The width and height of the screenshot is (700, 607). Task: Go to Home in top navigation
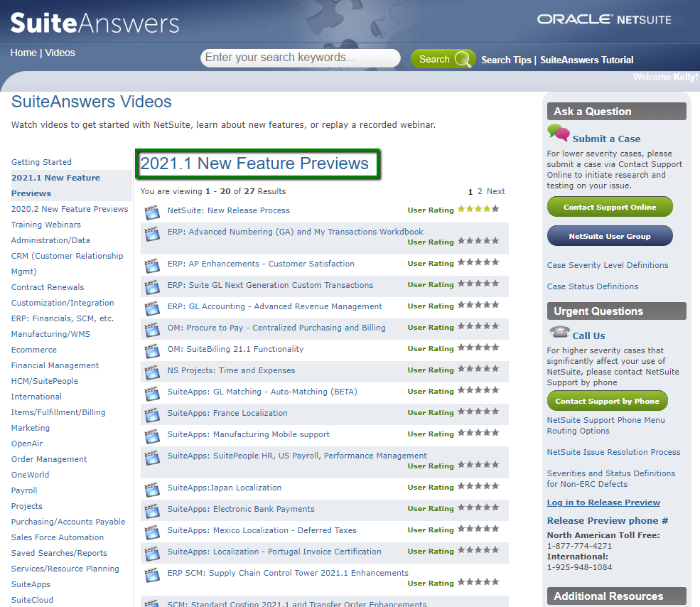pos(23,53)
